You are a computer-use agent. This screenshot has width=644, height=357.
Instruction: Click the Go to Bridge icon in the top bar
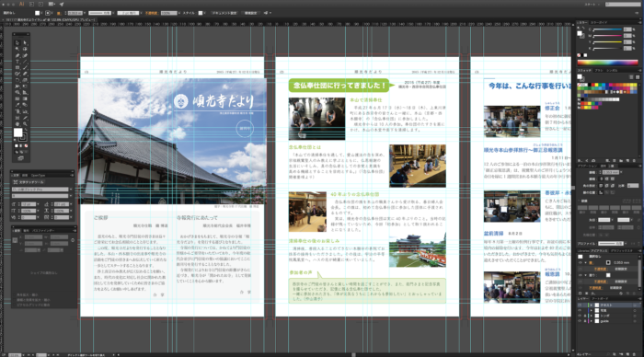pyautogui.click(x=31, y=4)
